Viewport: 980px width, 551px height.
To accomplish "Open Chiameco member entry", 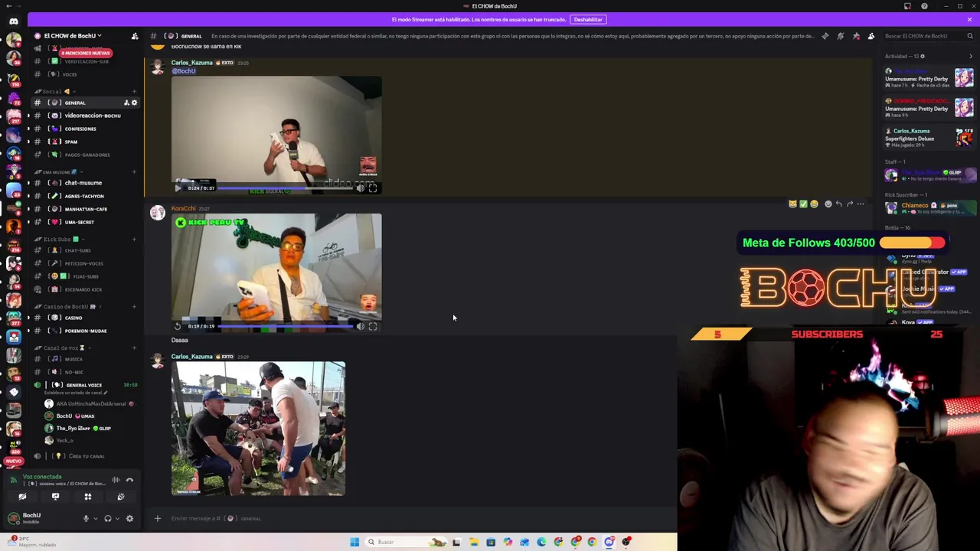I will coord(929,207).
